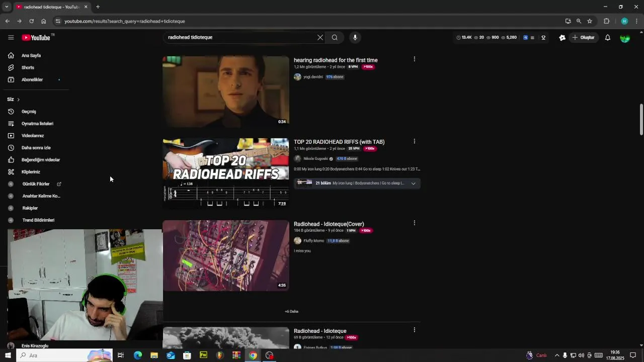Show hidden tray icons chevron
The image size is (644, 362).
pyautogui.click(x=556, y=355)
